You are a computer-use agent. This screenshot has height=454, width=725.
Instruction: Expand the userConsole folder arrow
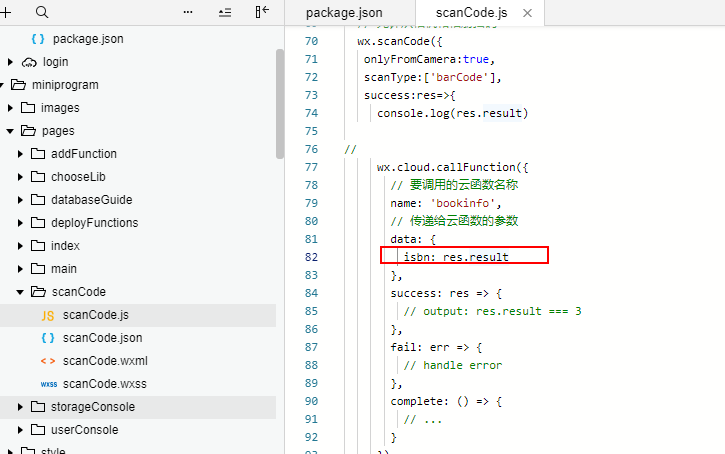point(20,430)
